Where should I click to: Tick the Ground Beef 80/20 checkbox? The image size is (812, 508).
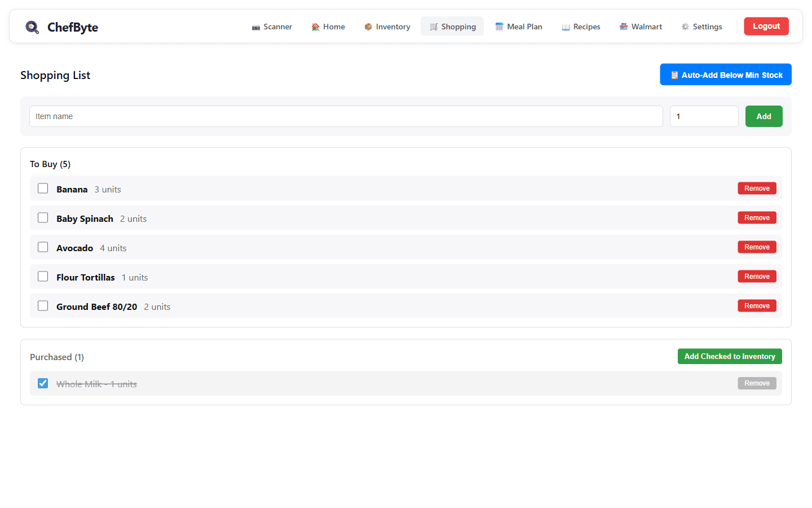[x=43, y=306]
